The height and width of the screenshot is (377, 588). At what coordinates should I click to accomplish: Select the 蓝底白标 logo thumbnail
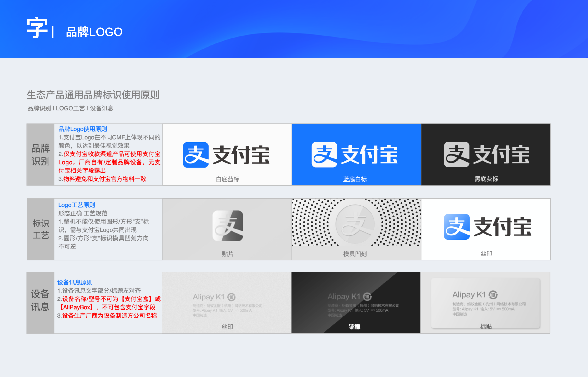pyautogui.click(x=356, y=154)
